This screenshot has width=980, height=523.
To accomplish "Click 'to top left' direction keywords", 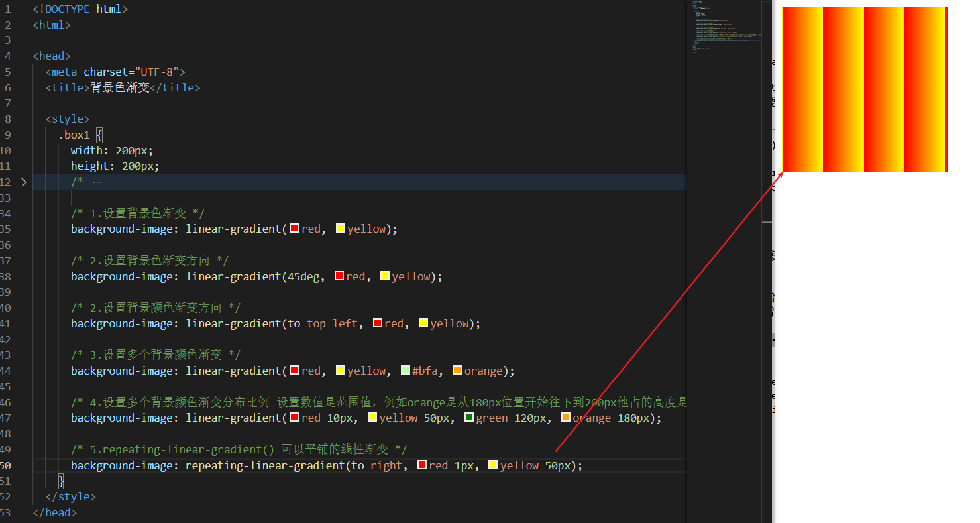I will point(323,323).
